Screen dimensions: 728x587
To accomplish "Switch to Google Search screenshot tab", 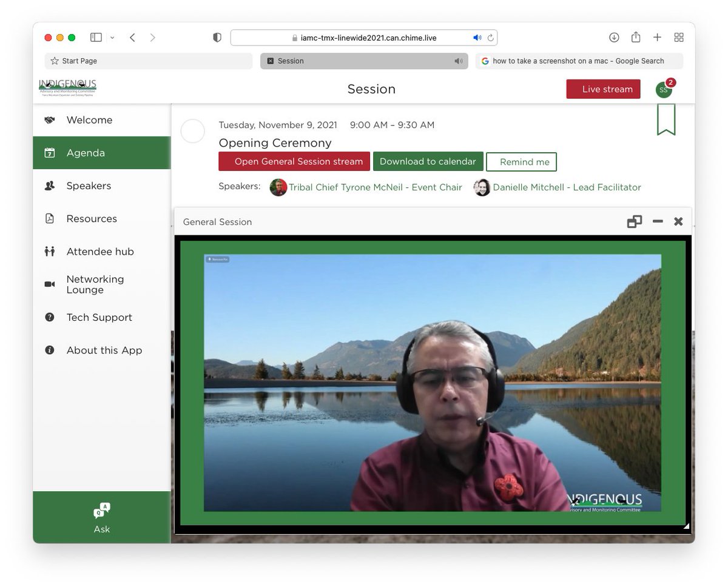I will coord(579,61).
